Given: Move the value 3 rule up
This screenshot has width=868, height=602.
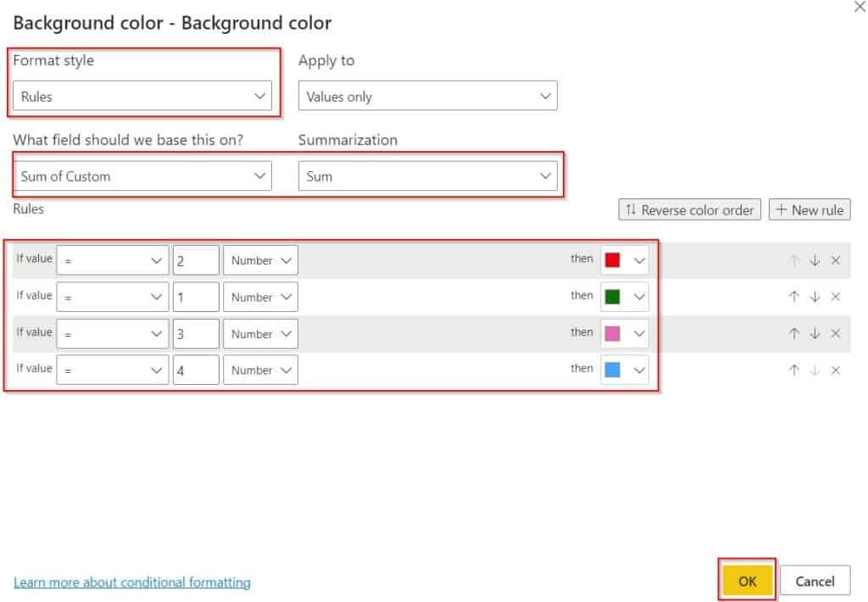Looking at the screenshot, I should (x=793, y=333).
